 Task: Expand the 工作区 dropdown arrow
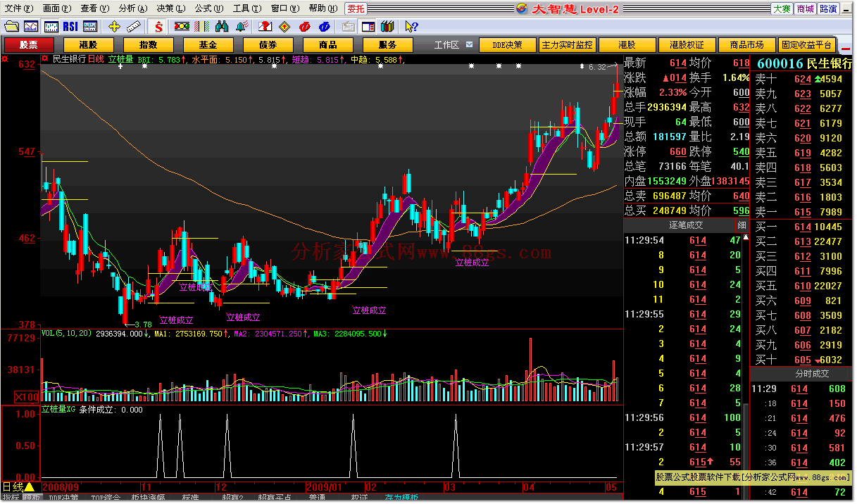[x=470, y=44]
